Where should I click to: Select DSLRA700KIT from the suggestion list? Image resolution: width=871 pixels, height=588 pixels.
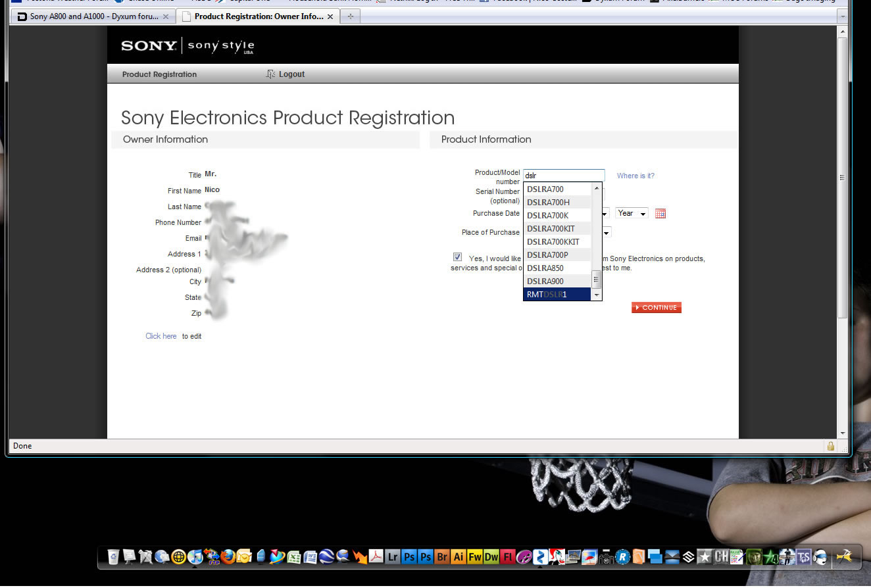(558, 229)
